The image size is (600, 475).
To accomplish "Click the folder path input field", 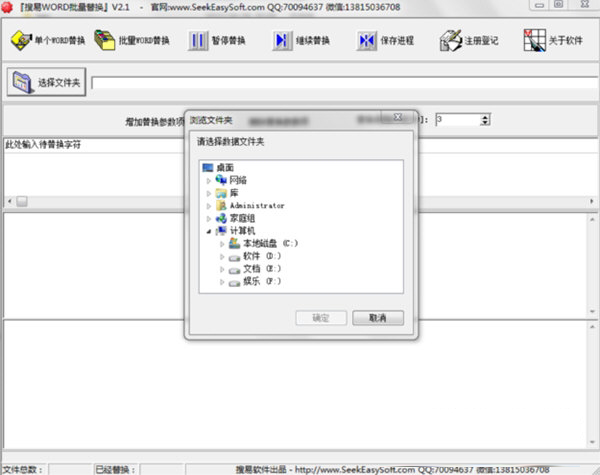I will (340, 83).
